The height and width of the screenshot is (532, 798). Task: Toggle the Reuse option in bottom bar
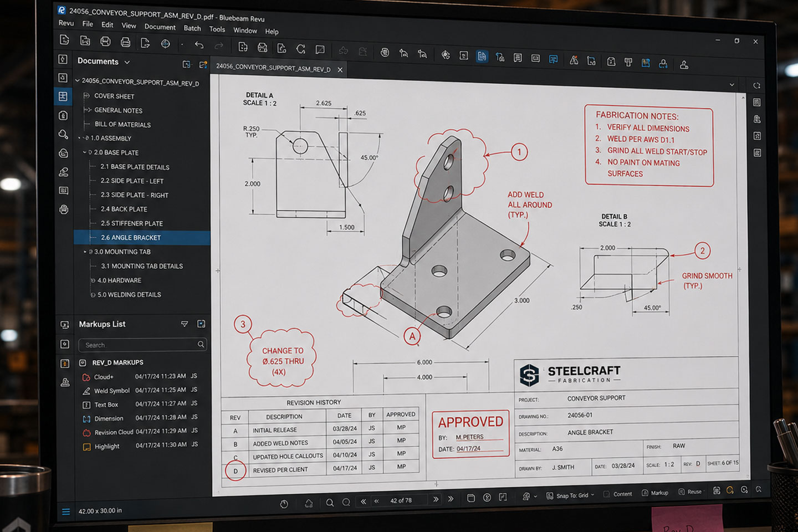[690, 492]
